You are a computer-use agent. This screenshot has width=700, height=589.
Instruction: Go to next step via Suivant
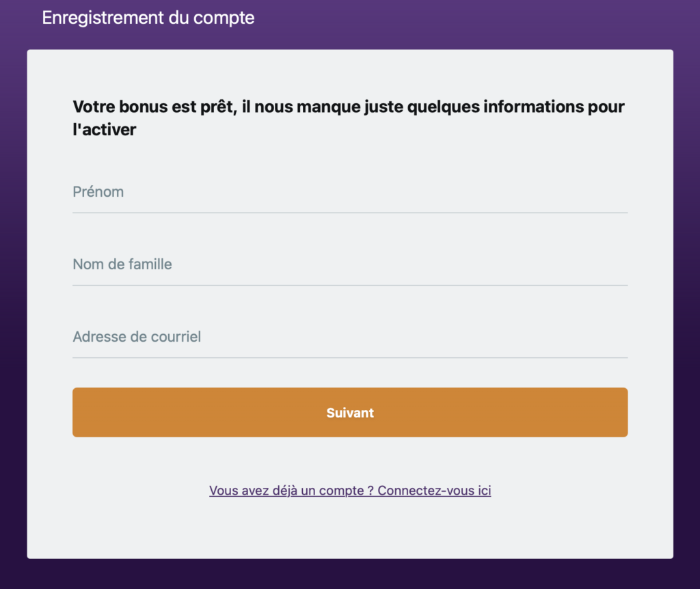(350, 412)
